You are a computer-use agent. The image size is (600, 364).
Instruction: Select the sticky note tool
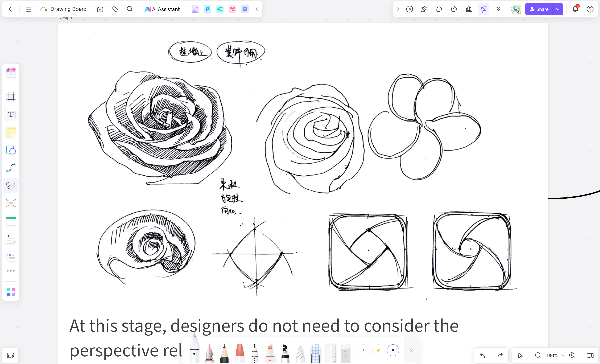point(11,132)
